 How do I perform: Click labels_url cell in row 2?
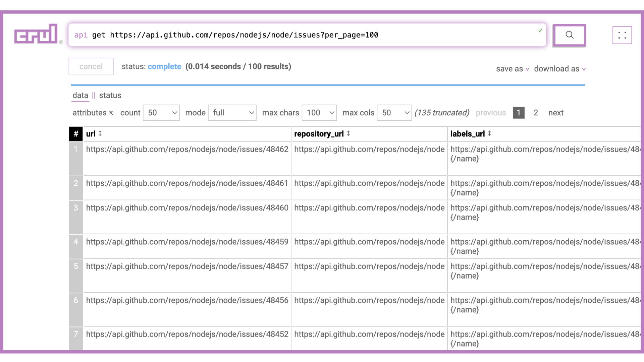point(544,188)
